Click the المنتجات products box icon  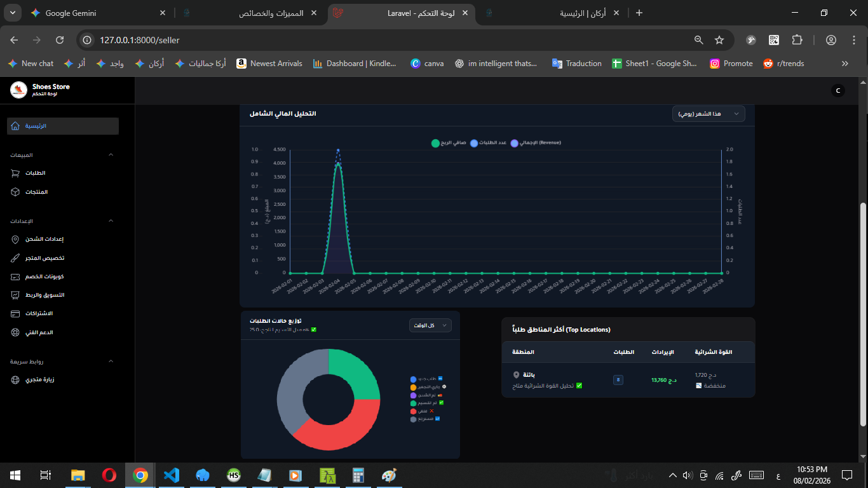click(15, 192)
